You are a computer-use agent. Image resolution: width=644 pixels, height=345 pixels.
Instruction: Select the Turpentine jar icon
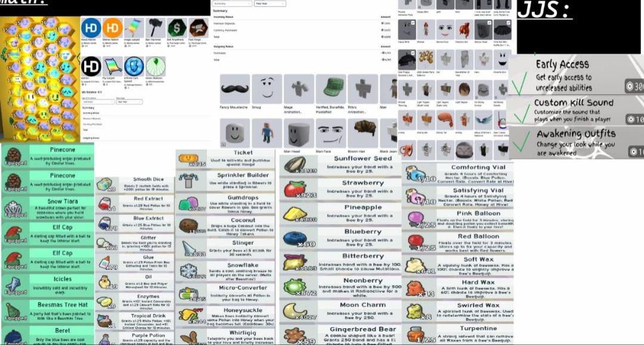(x=416, y=335)
